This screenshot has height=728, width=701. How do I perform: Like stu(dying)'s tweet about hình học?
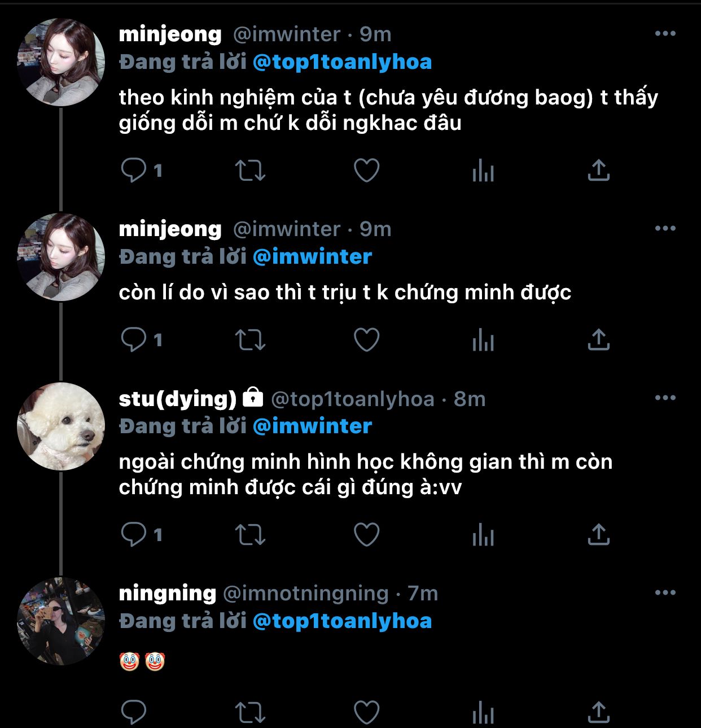[x=366, y=534]
